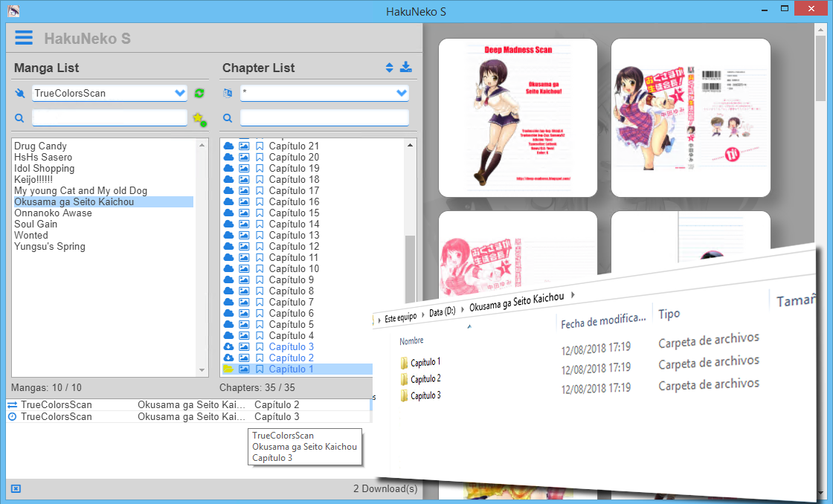Click Data (D:) breadcrumb in Explorer
This screenshot has height=504, width=833.
[443, 311]
